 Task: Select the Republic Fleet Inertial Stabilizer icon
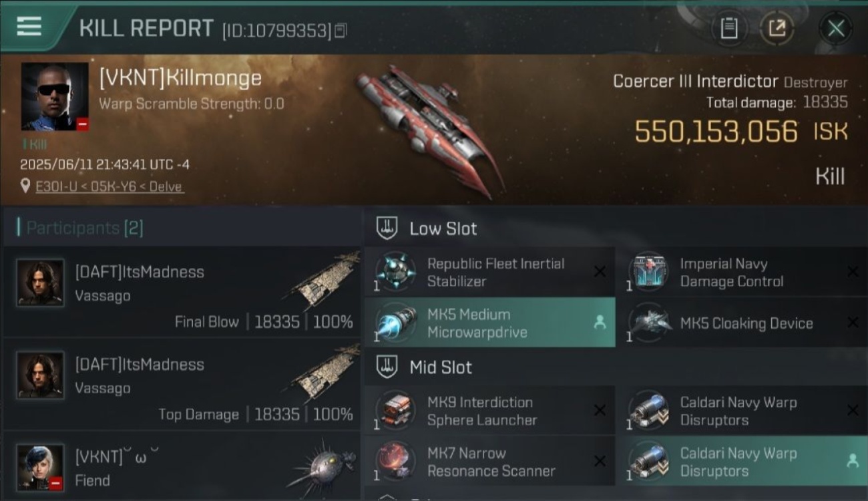(x=395, y=272)
